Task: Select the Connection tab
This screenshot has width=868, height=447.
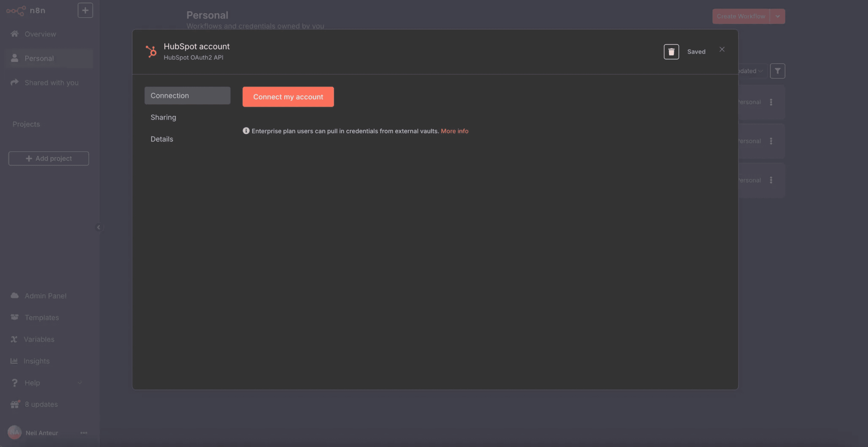Action: coord(187,96)
